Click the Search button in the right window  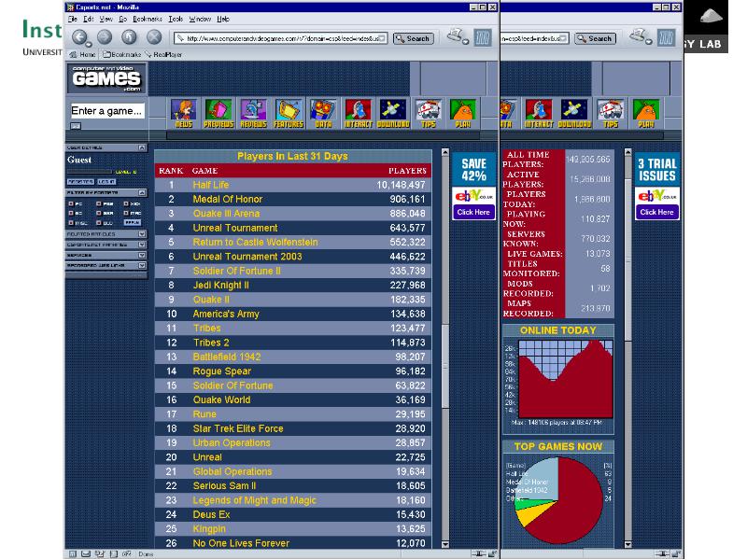click(x=595, y=38)
